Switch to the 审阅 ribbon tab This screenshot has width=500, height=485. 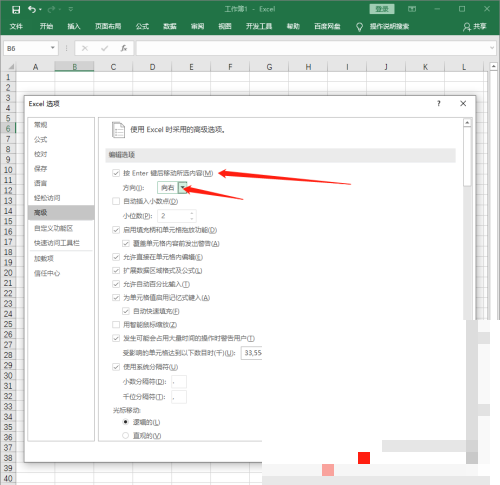tap(197, 26)
